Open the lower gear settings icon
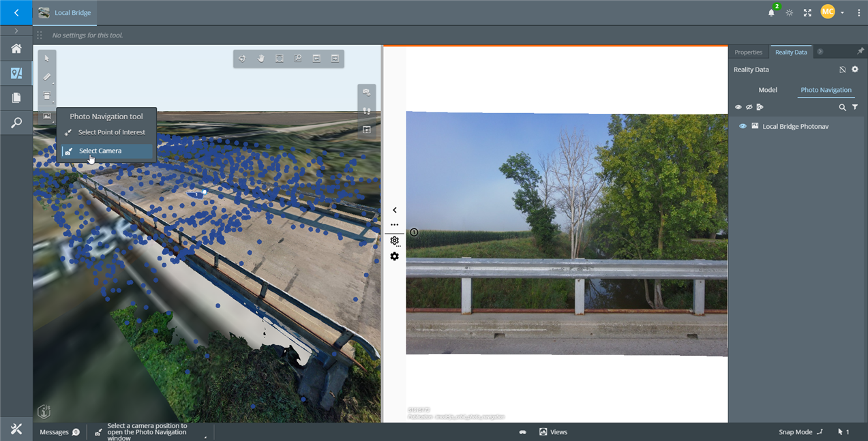Image resolution: width=868 pixels, height=441 pixels. pyautogui.click(x=394, y=256)
